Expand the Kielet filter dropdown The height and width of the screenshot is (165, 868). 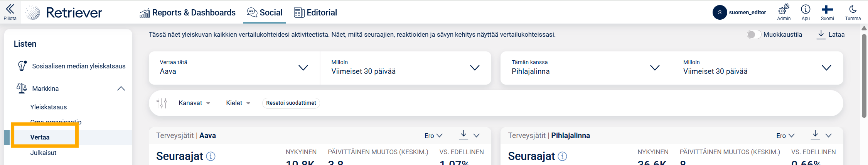click(x=238, y=103)
